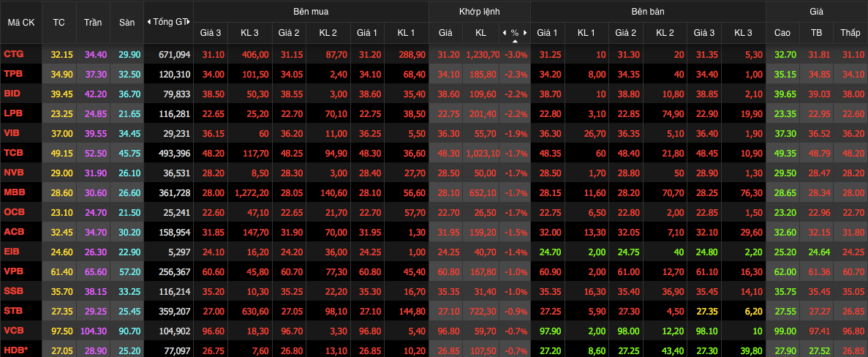Click the TC column header

coord(59,22)
